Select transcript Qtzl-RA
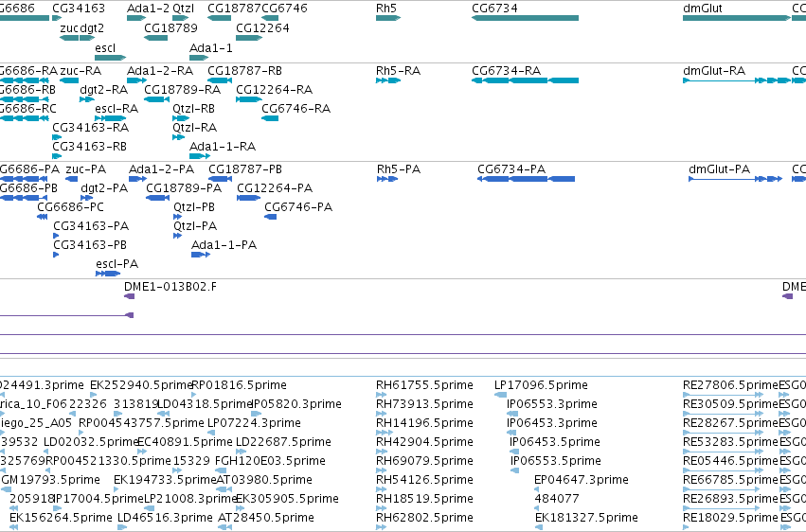Image resolution: width=806 pixels, height=532 pixels. click(178, 137)
